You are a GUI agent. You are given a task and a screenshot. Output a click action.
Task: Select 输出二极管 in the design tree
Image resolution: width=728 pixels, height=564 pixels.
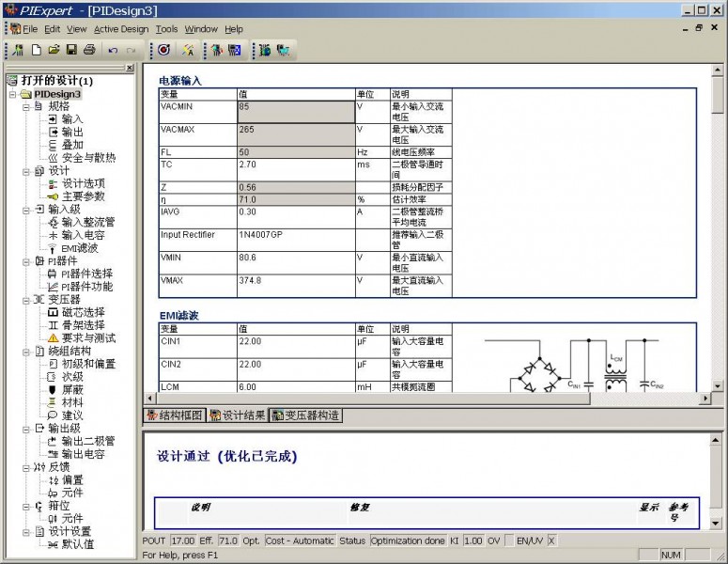pos(87,441)
